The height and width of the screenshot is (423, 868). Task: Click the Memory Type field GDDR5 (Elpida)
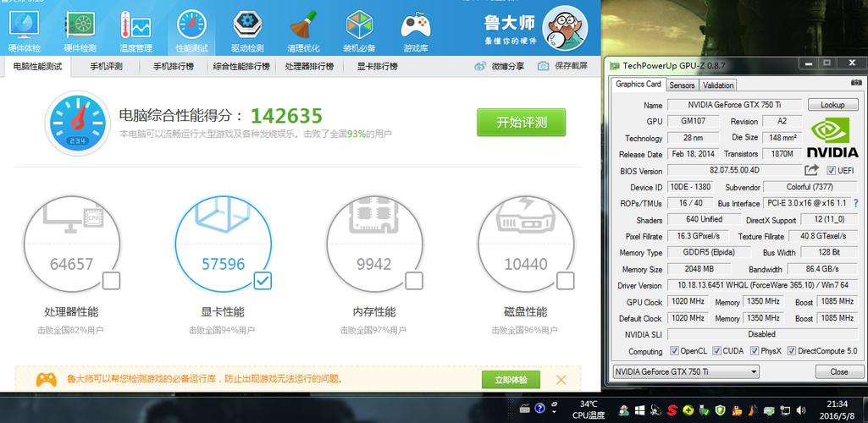709,252
